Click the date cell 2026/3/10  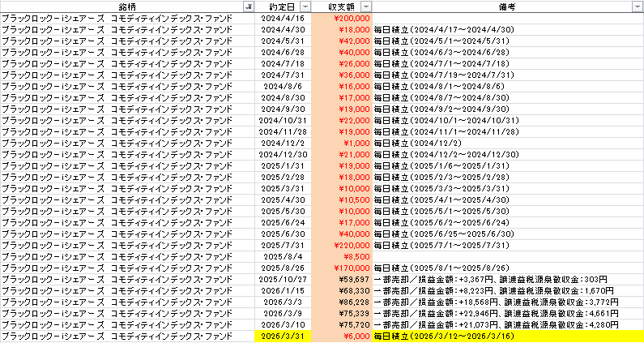pos(283,325)
